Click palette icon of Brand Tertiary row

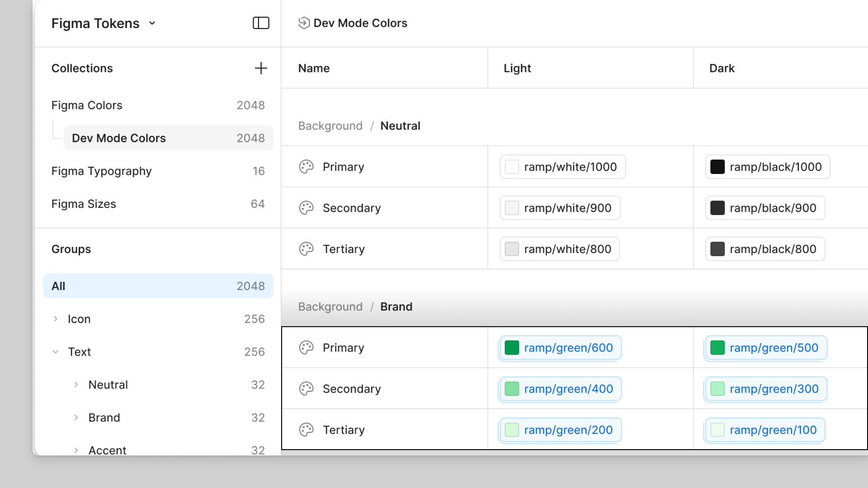point(306,430)
